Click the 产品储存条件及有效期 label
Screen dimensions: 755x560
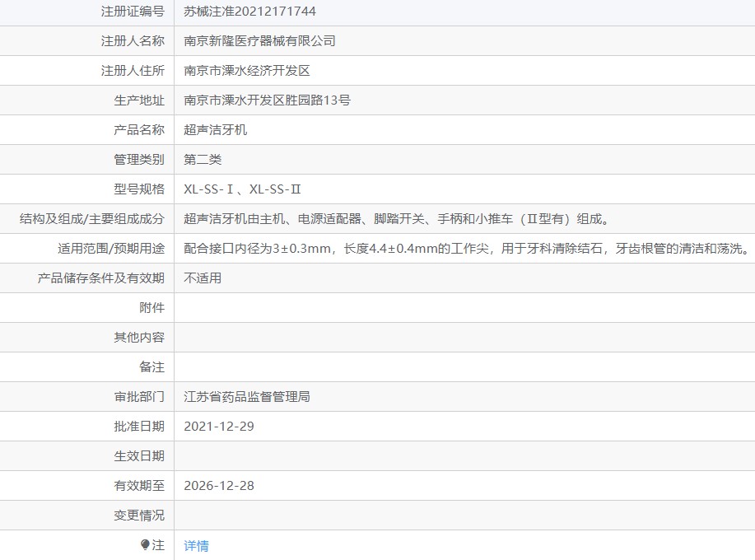pyautogui.click(x=101, y=278)
